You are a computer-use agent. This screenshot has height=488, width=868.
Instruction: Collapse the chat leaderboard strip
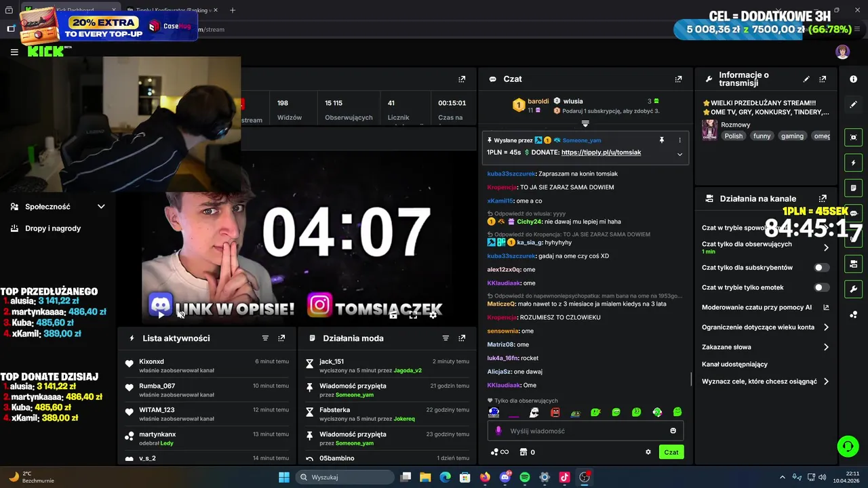(x=585, y=124)
